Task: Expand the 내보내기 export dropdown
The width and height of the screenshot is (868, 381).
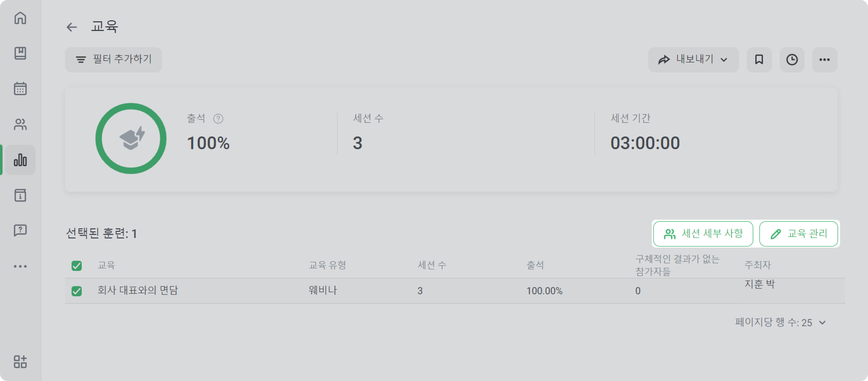Action: tap(693, 60)
